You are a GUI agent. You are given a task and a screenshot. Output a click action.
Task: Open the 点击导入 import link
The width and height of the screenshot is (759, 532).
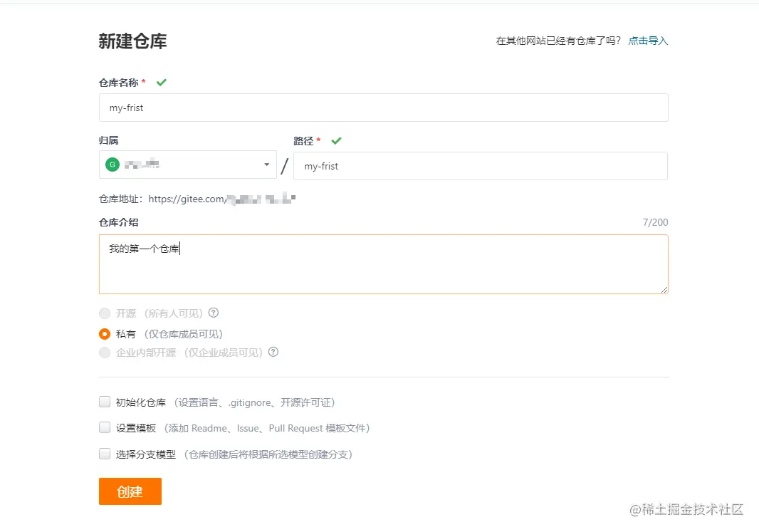648,41
